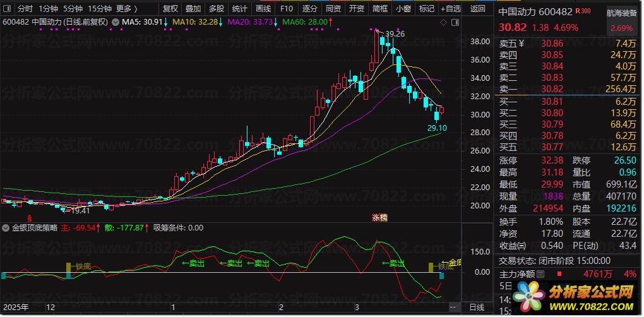Click the 逐分 button
The height and width of the screenshot is (317, 644).
point(310,9)
